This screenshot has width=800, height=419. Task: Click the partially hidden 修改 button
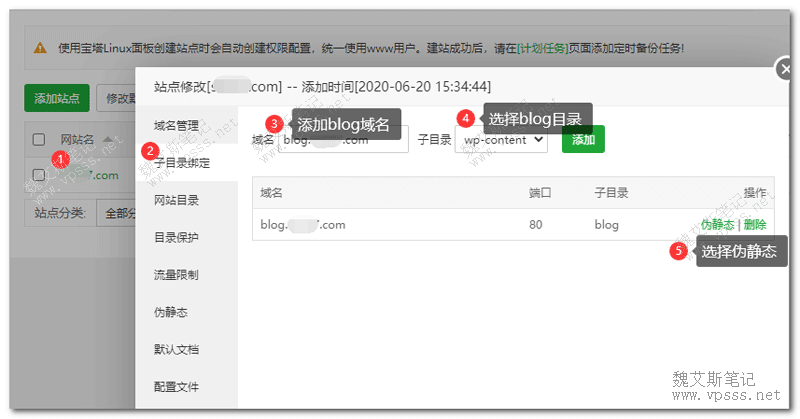pos(116,98)
